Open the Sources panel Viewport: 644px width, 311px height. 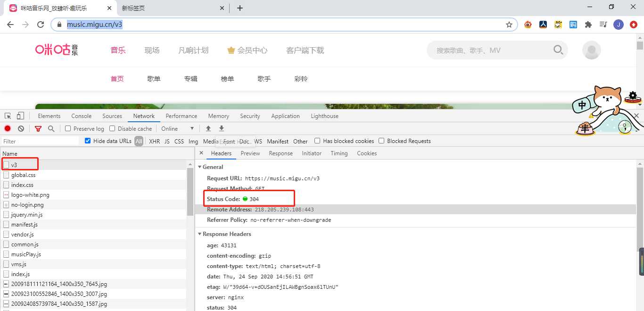[112, 116]
